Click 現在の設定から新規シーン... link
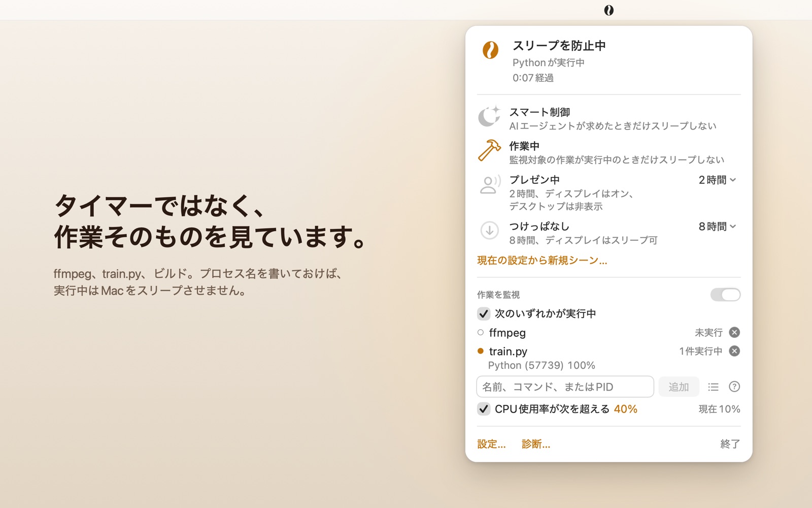Viewport: 812px width, 508px height. coord(542,261)
